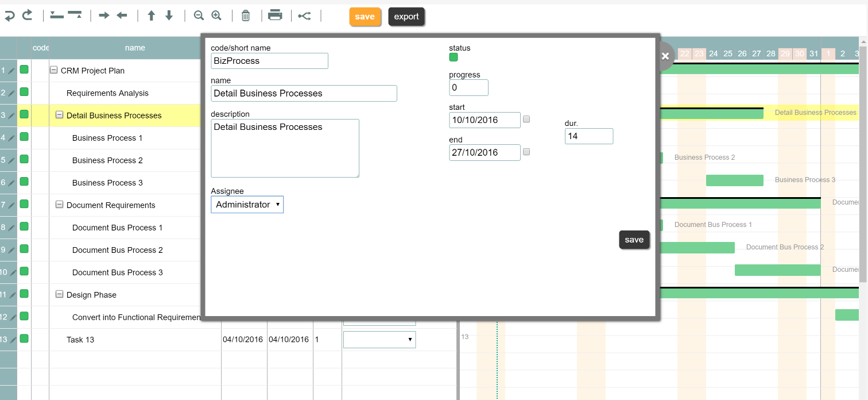Screen dimensions: 868x400
Task: Click in the dur. field showing 14
Action: 589,136
